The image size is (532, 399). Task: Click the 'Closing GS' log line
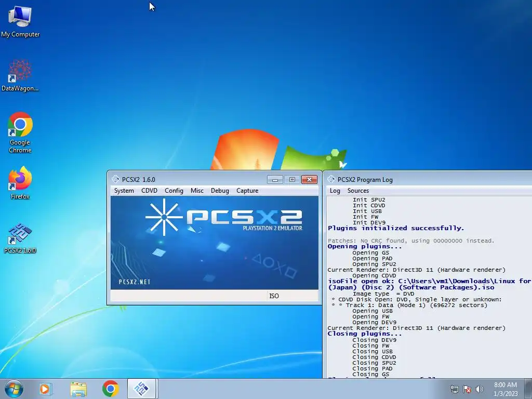(x=371, y=374)
